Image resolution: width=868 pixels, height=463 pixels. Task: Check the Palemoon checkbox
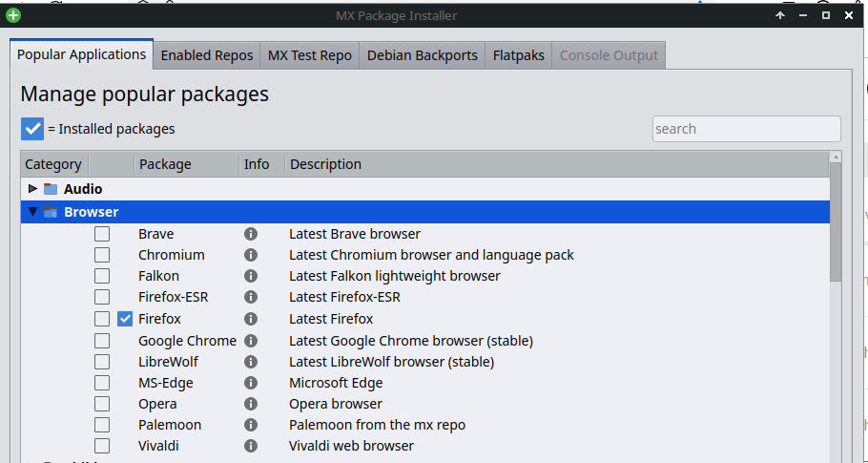pos(102,425)
